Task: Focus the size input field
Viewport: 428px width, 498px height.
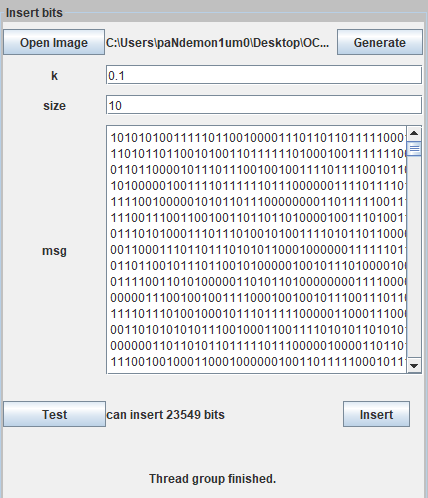Action: pos(264,105)
